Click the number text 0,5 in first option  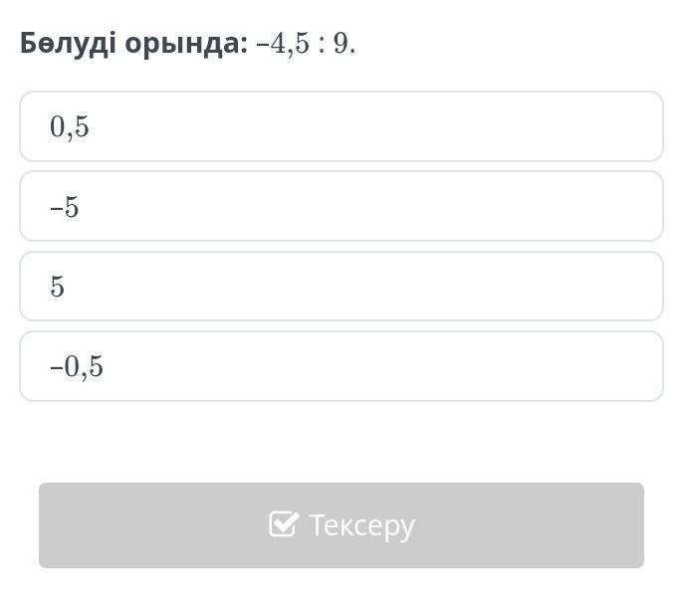click(70, 127)
